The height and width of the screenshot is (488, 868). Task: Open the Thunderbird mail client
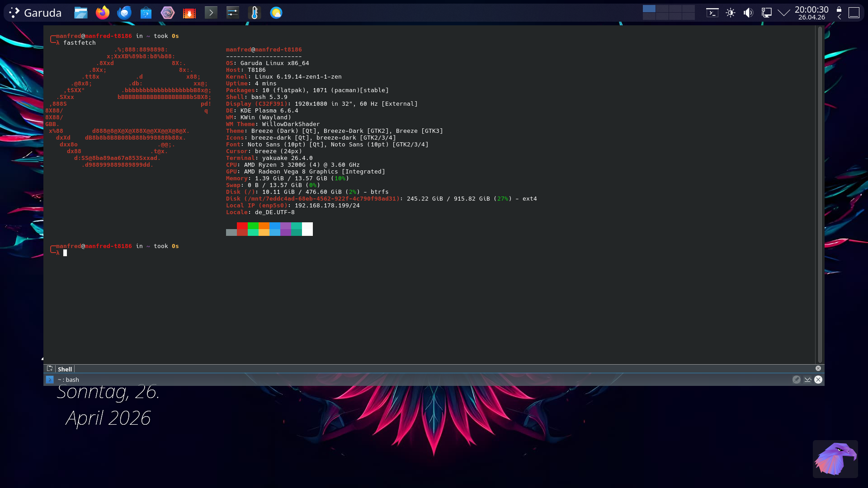coord(124,13)
